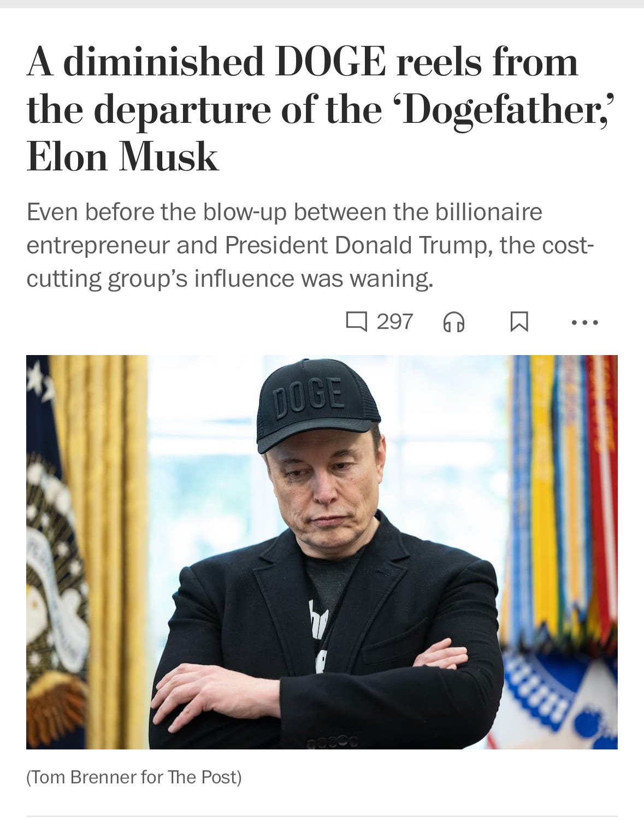Tap the subheadline about the blow-up
This screenshot has height=821, width=644.
pyautogui.click(x=310, y=245)
